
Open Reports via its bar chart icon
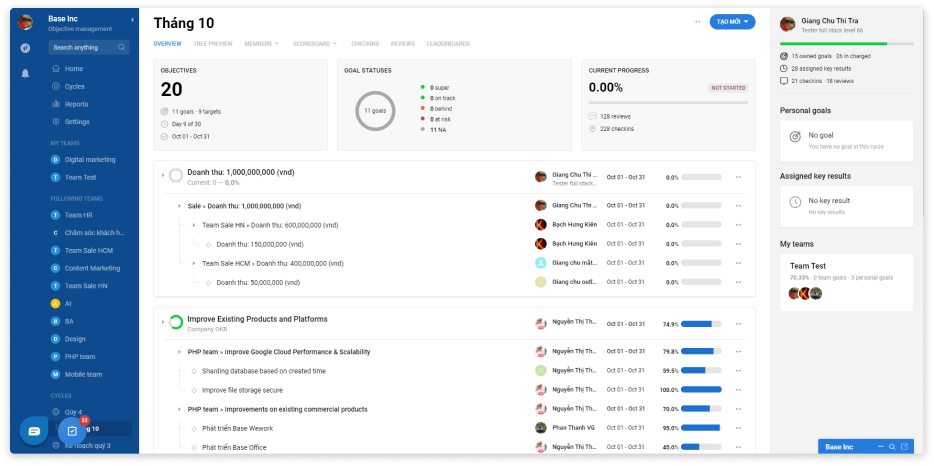55,104
